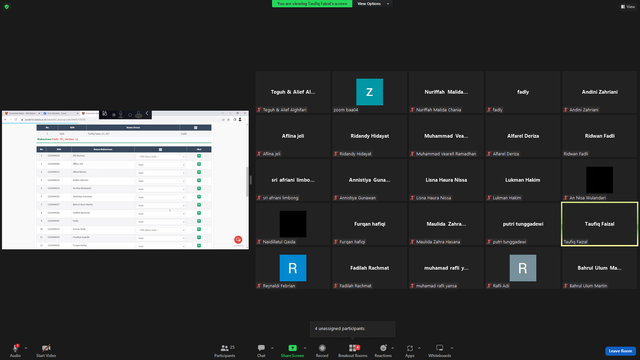Click the green Share Screen icon

coord(292,348)
